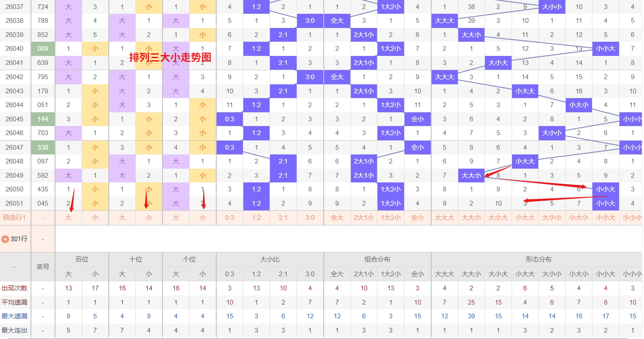This screenshot has height=339, width=644.
Task: Select 小 in the 预选行1 十位 column
Action: point(149,218)
